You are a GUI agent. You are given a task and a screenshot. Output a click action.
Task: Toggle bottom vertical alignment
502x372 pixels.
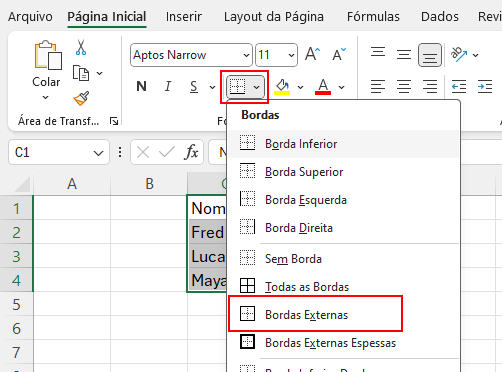click(430, 55)
